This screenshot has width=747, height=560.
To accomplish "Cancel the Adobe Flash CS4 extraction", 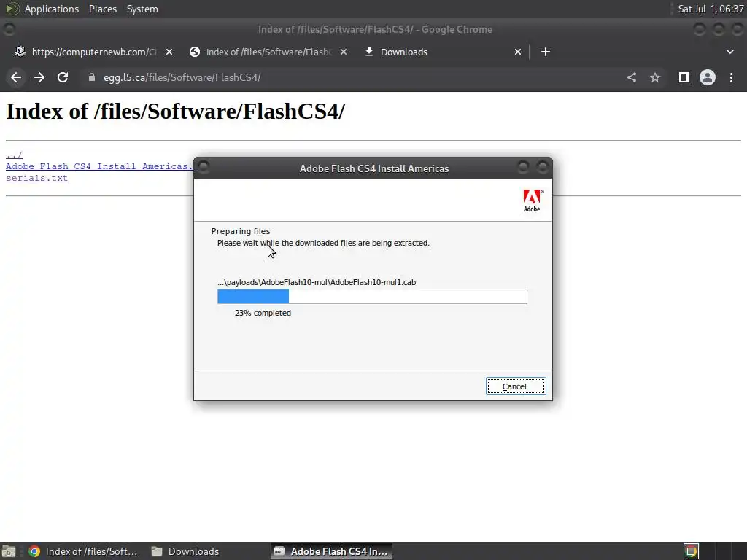I will pyautogui.click(x=516, y=386).
